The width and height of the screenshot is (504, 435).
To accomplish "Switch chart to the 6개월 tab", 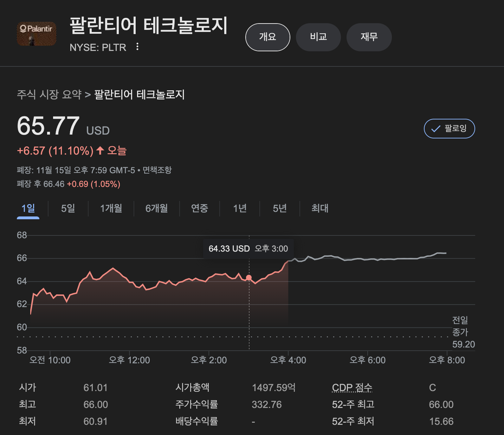I will (x=156, y=208).
